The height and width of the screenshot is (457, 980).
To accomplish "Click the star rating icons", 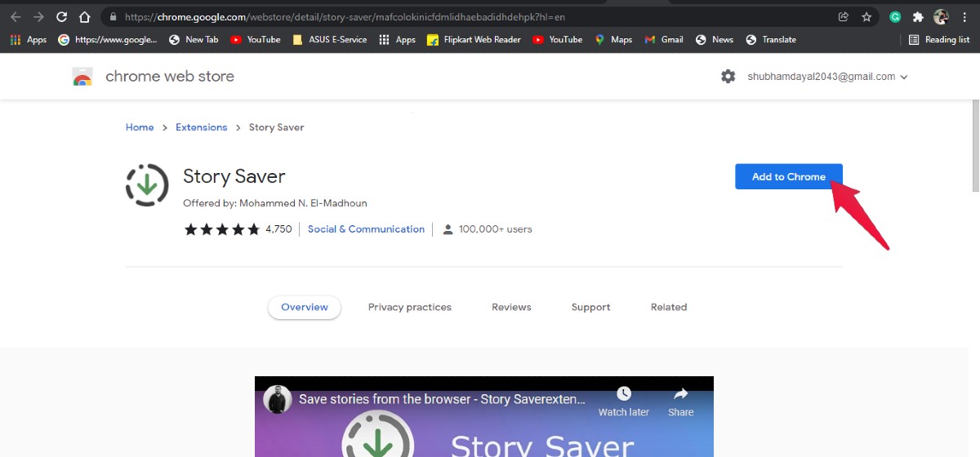I will 221,229.
